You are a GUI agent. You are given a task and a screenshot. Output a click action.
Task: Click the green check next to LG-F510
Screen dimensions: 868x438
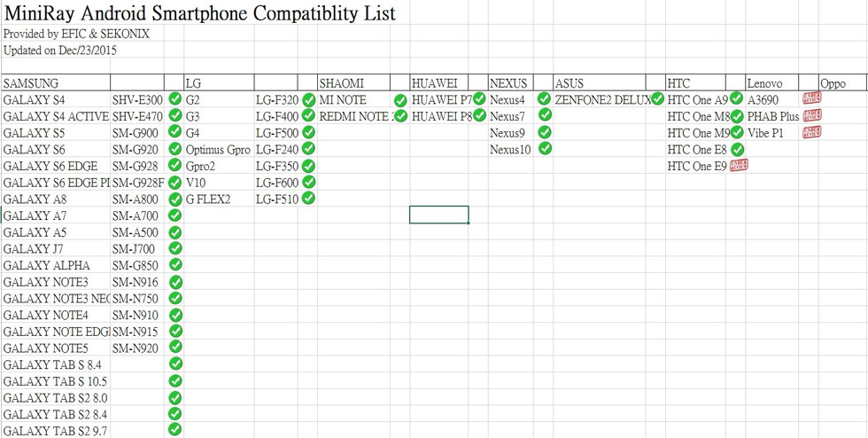pos(309,198)
